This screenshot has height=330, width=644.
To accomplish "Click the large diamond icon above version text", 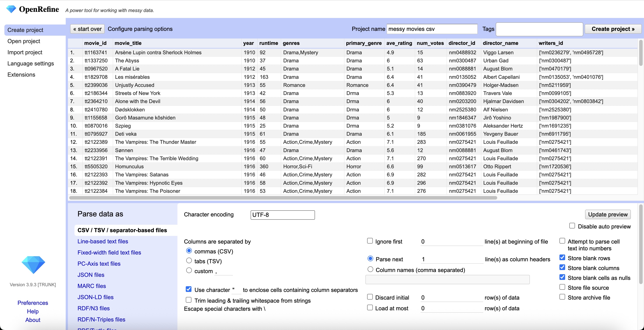I will (33, 265).
